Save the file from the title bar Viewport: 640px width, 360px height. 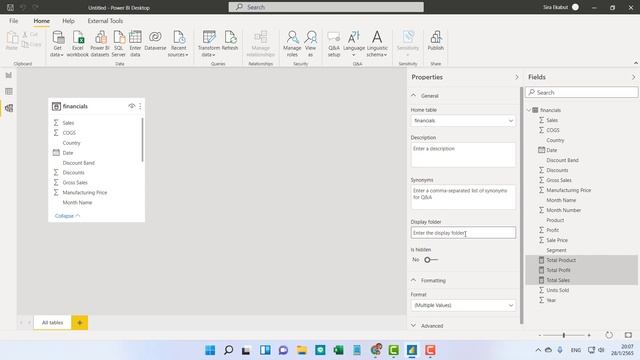point(10,7)
